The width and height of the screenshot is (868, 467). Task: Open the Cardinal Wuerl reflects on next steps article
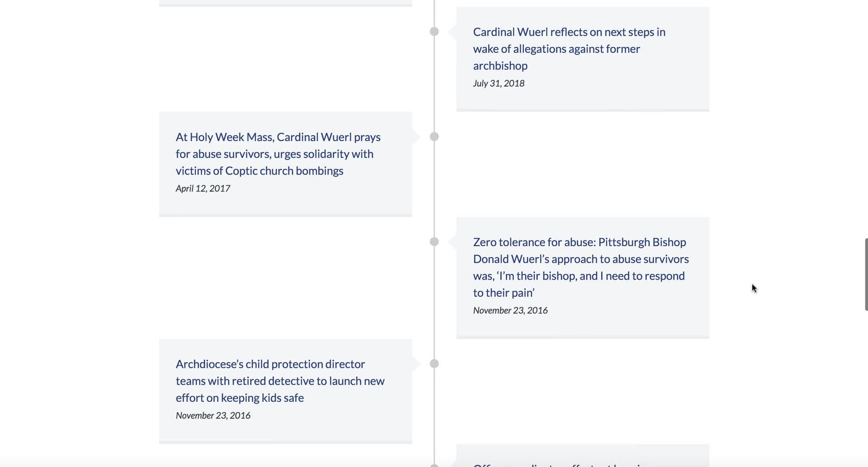(569, 48)
